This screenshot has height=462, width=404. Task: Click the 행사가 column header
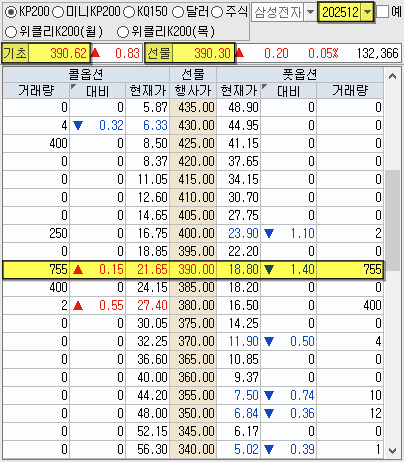tap(193, 90)
